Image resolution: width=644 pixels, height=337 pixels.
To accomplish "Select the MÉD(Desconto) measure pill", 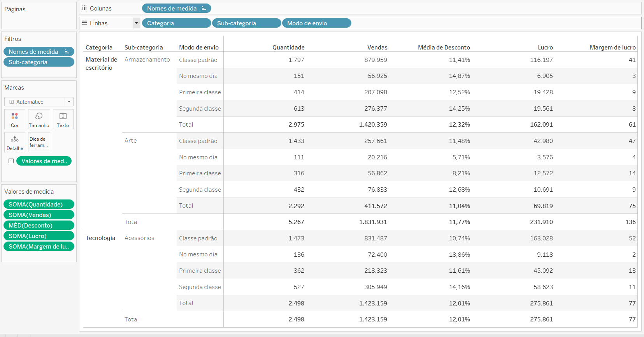I will [39, 225].
